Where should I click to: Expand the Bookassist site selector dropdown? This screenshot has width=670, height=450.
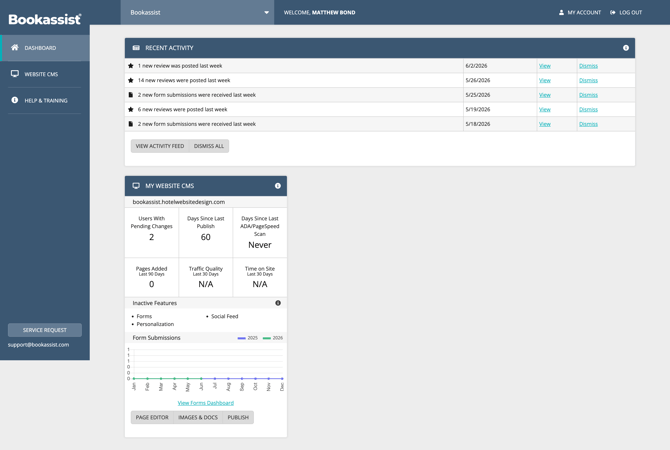(x=197, y=12)
